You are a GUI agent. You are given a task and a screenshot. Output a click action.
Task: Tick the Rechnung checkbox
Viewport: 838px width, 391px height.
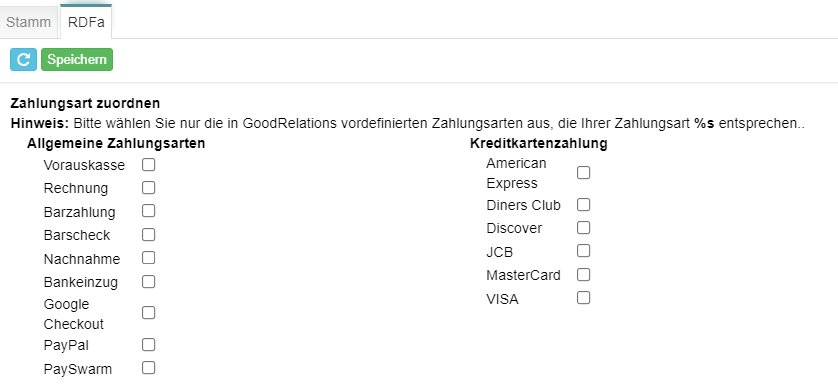pos(149,187)
